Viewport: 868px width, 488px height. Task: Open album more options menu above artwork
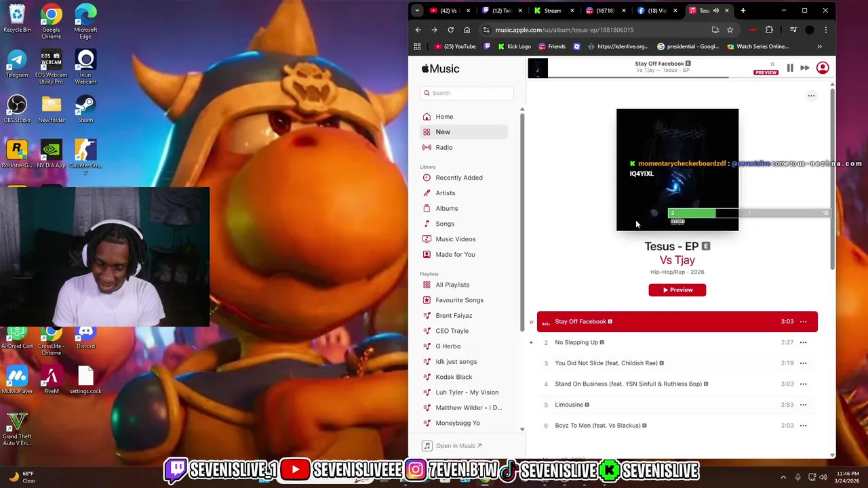(x=811, y=96)
